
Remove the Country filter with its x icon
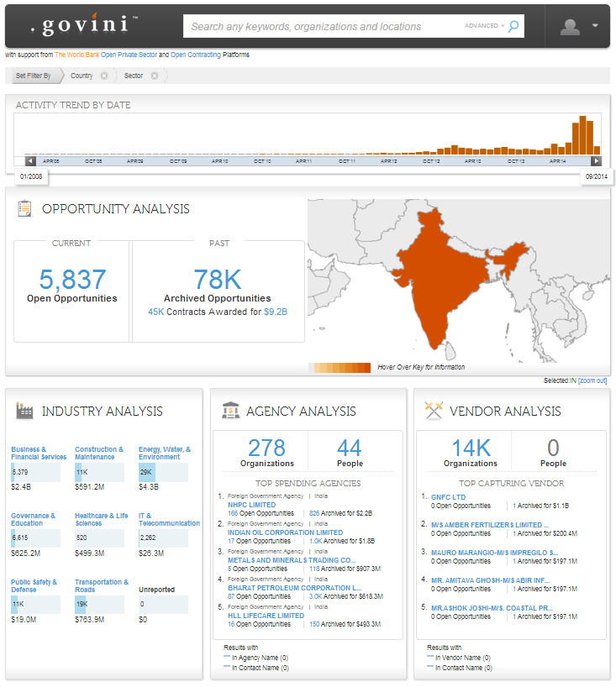point(104,76)
